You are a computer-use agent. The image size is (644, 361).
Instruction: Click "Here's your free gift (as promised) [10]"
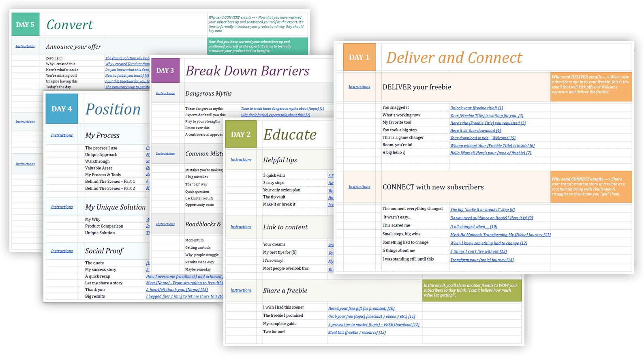361,308
